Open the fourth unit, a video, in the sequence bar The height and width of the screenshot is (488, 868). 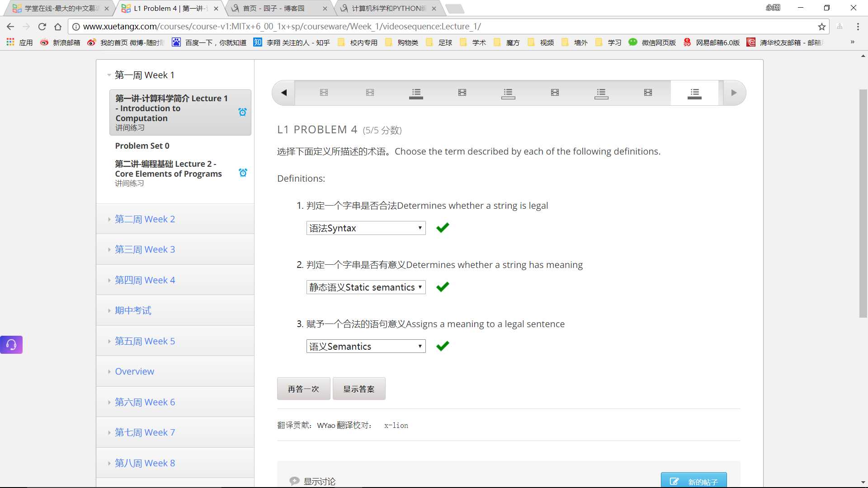(x=462, y=93)
